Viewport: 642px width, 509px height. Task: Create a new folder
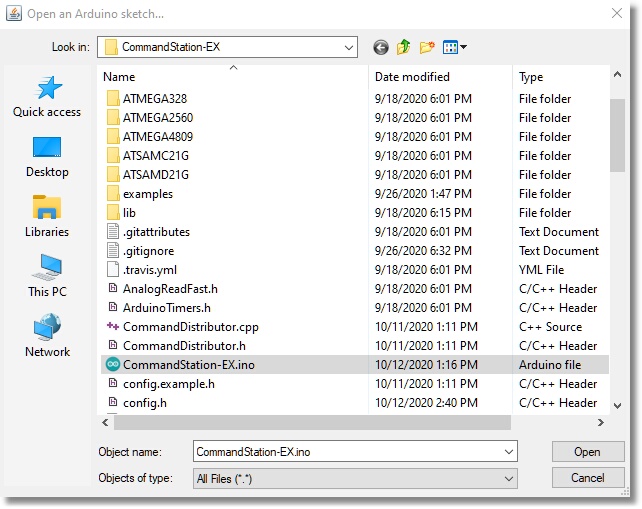(428, 47)
